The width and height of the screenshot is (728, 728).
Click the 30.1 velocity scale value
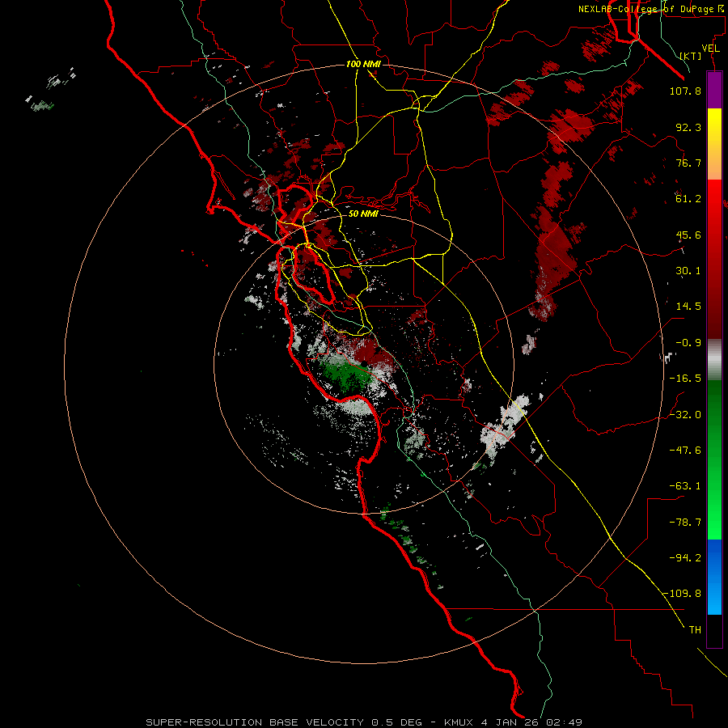pyautogui.click(x=688, y=271)
